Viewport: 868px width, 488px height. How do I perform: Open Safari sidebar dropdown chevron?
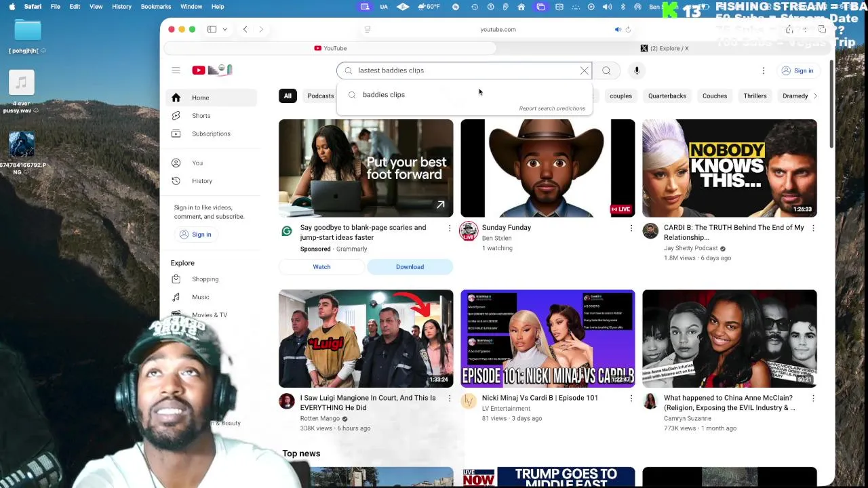[x=224, y=29]
